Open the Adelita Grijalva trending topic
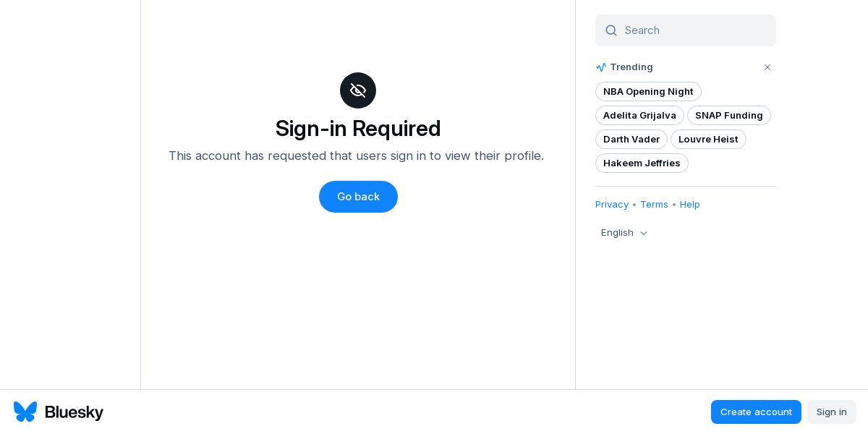Viewport: 868px width, 434px height. pyautogui.click(x=639, y=115)
